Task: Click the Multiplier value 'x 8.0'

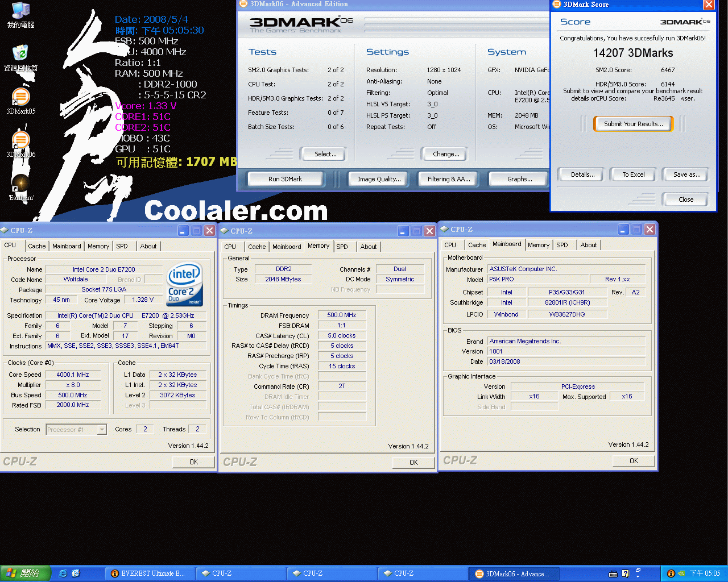Action: [x=73, y=385]
